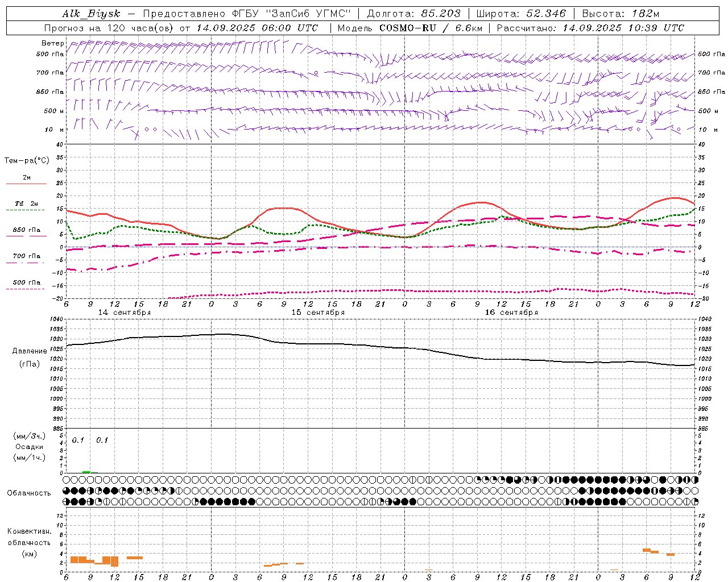Click the 700 гПа wind label on right side

coord(712,73)
